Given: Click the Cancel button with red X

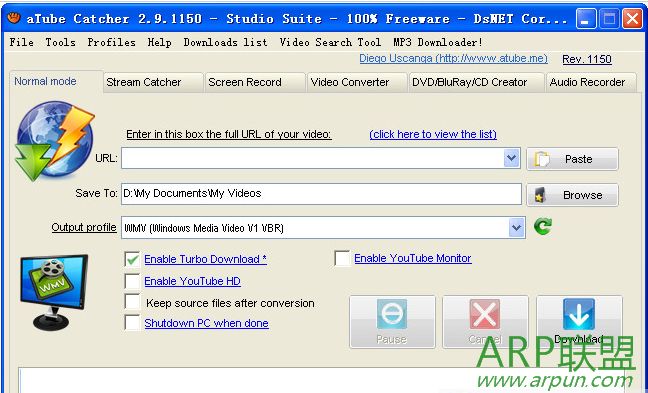Looking at the screenshot, I should pyautogui.click(x=485, y=322).
